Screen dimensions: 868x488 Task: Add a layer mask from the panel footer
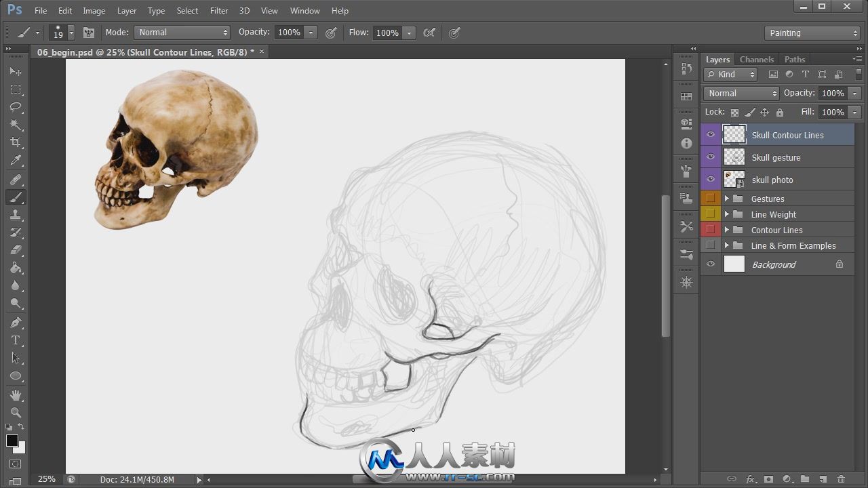click(768, 479)
